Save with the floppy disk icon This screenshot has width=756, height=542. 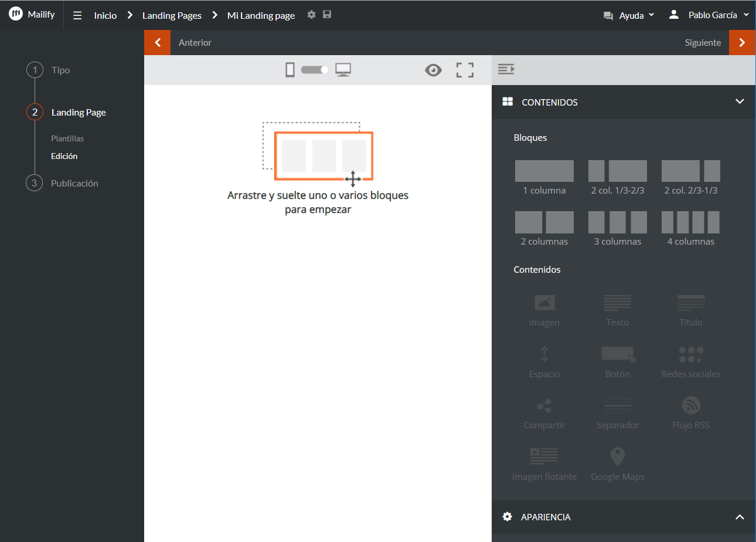tap(327, 14)
